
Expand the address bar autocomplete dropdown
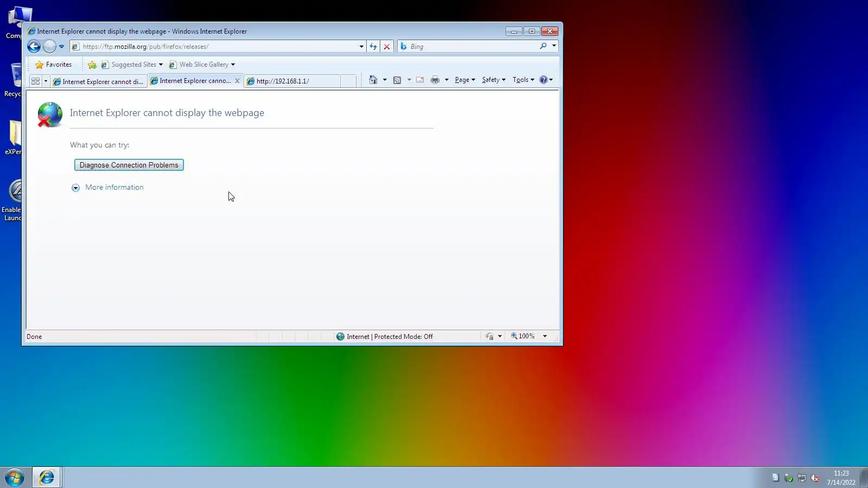coord(361,47)
